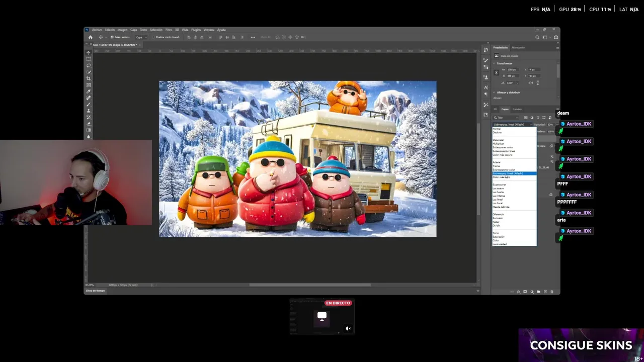The height and width of the screenshot is (362, 644).
Task: Open the Imagen menu
Action: click(x=122, y=30)
